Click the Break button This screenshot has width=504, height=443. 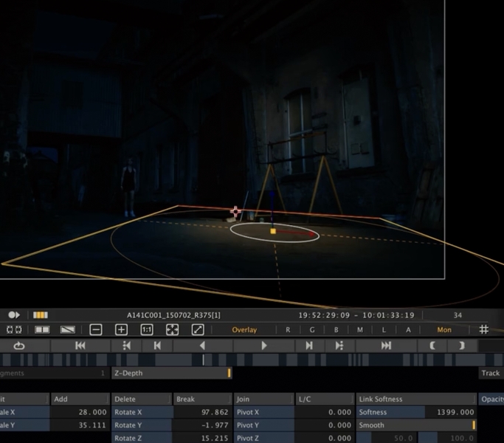pos(202,399)
